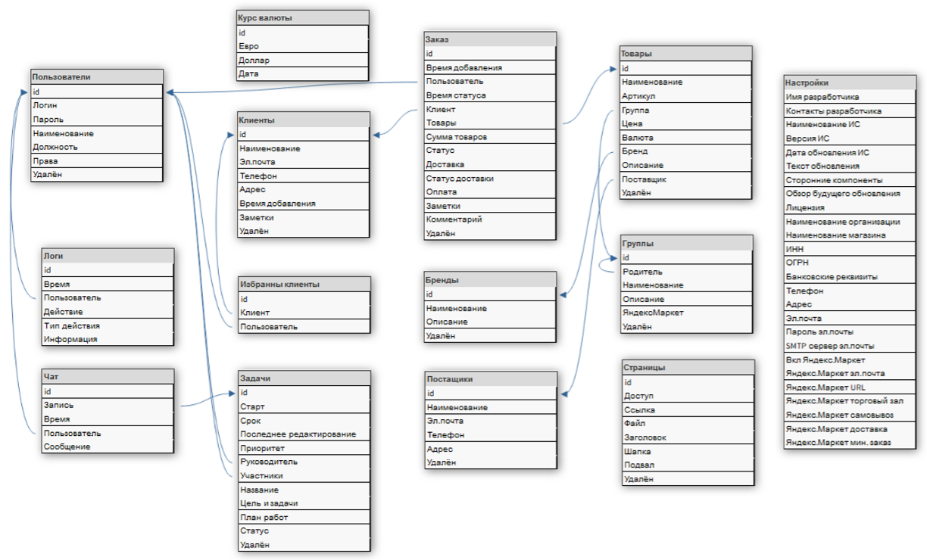Click the Курс валюты table header
This screenshot has height=560, width=927.
[x=303, y=17]
